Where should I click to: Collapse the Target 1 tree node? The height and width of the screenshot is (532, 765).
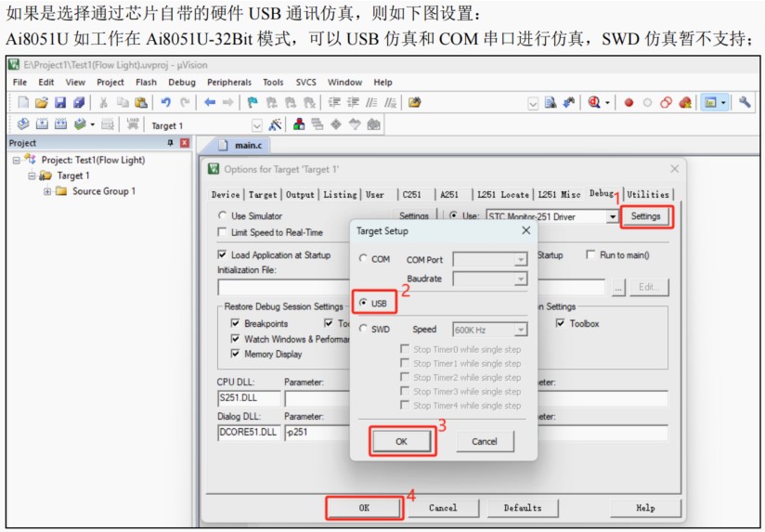[x=32, y=175]
